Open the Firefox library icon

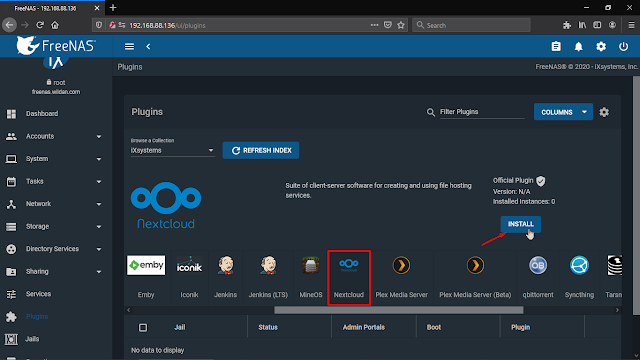coord(582,25)
